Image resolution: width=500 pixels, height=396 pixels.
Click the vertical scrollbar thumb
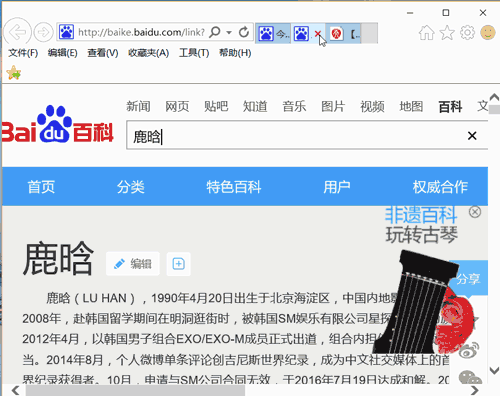tap(494, 110)
